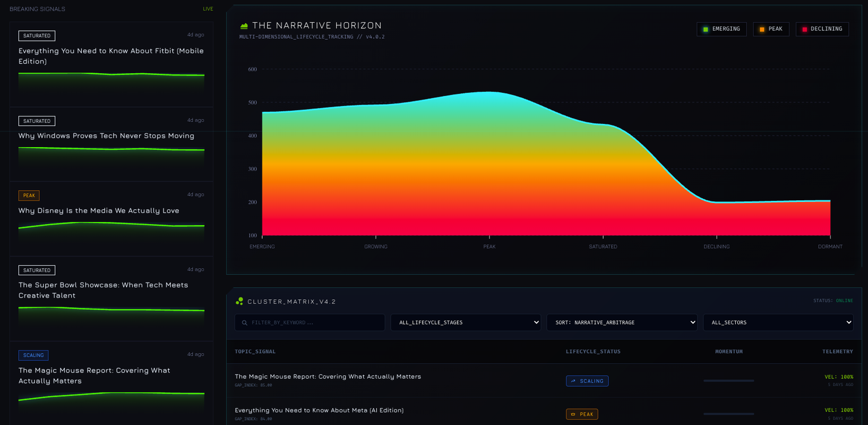This screenshot has width=868, height=425.
Task: Click the Cluster Matrix green dots icon
Action: [239, 301]
